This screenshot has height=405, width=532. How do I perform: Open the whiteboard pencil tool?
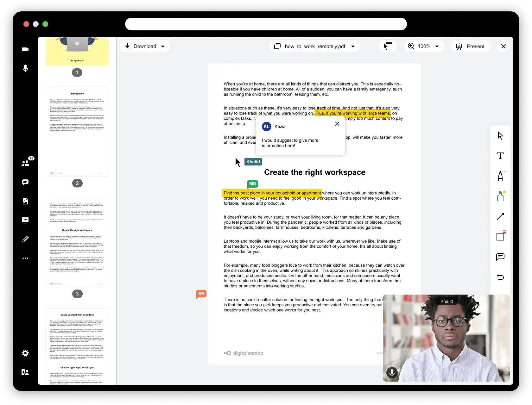point(25,239)
